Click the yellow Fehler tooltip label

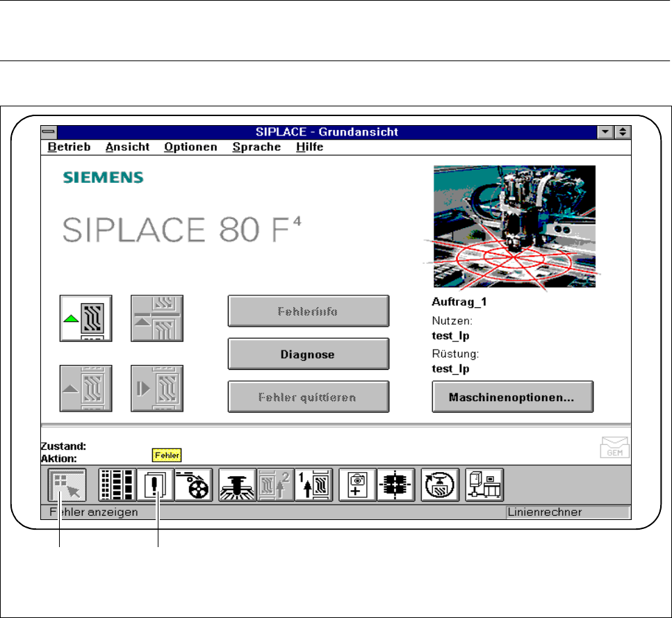(167, 455)
